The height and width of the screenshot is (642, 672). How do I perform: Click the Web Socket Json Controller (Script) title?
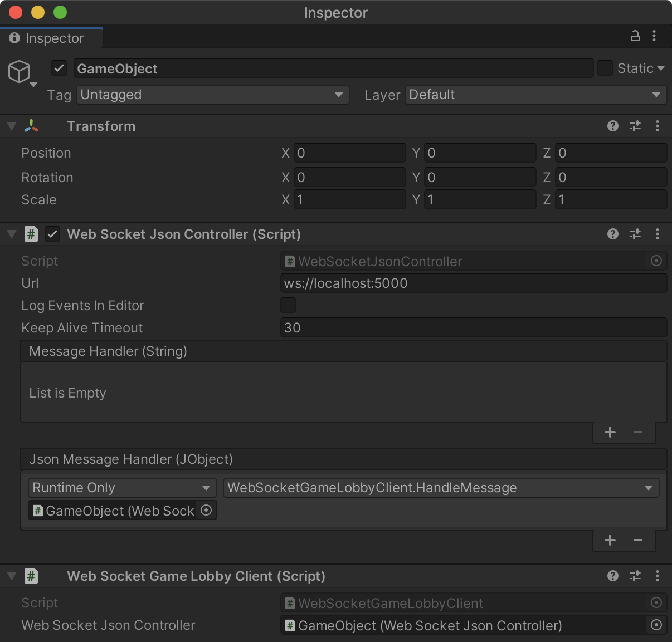tap(184, 234)
